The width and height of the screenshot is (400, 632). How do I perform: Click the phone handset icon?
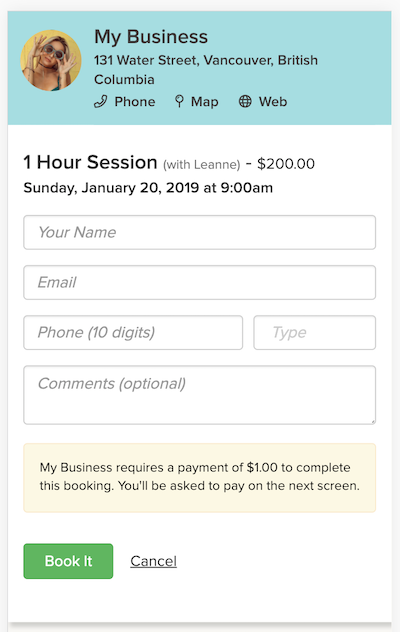pos(100,102)
